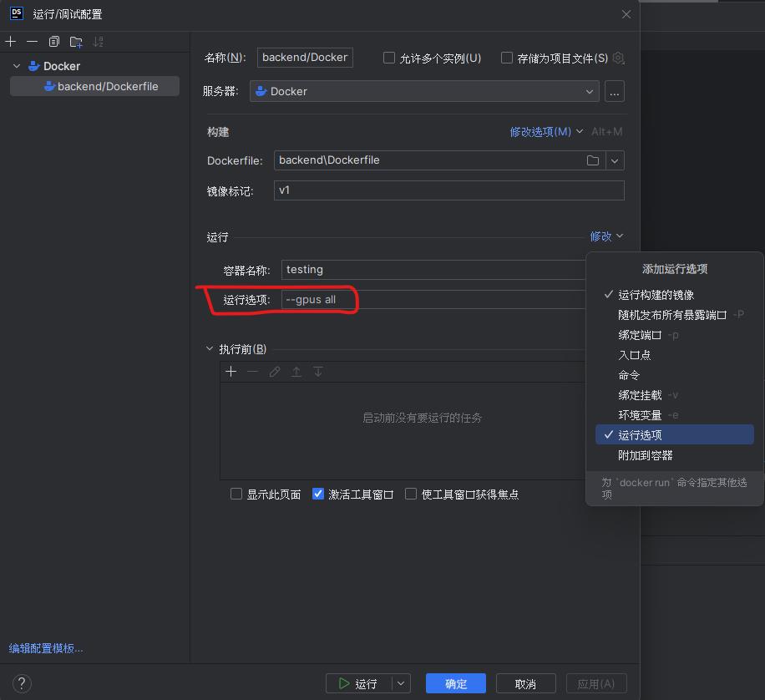Open store as project file settings gear
The width and height of the screenshot is (765, 700).
[618, 58]
